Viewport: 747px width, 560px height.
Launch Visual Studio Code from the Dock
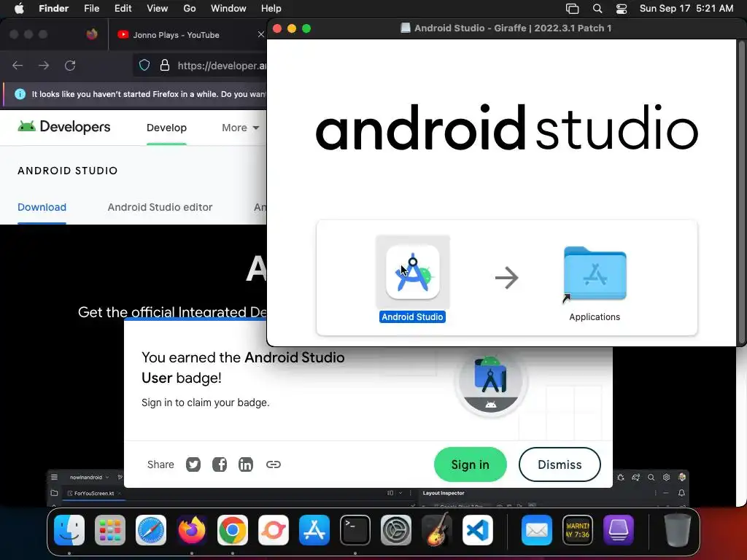477,530
